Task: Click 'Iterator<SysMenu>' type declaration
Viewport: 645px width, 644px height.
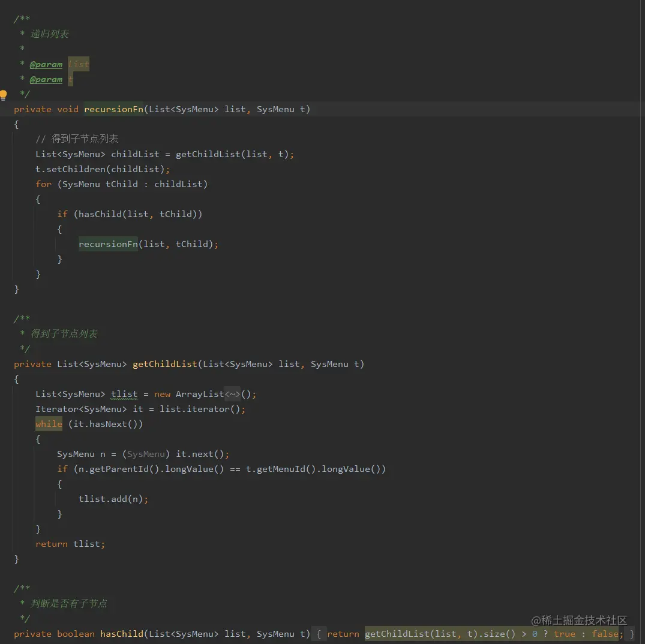Action: pos(81,409)
